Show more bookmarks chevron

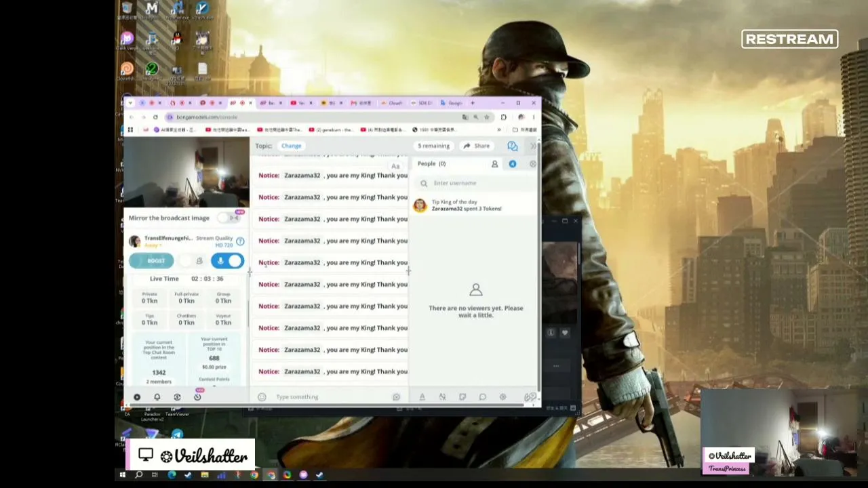[499, 129]
